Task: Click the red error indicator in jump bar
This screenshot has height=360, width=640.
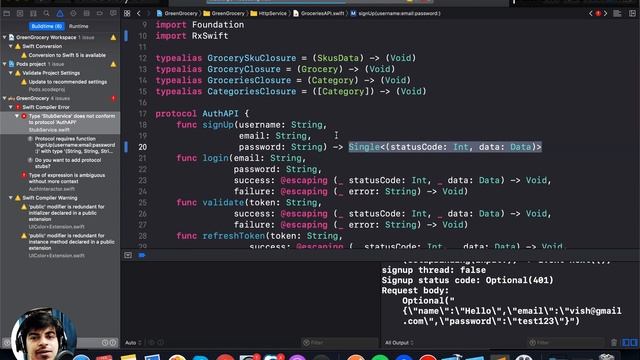Action: (x=598, y=13)
